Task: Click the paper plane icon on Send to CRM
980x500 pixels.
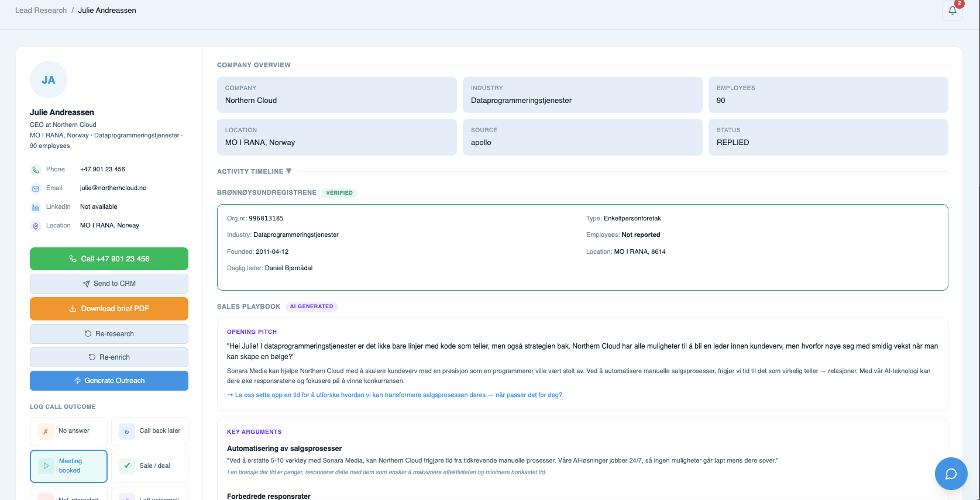Action: coord(87,284)
